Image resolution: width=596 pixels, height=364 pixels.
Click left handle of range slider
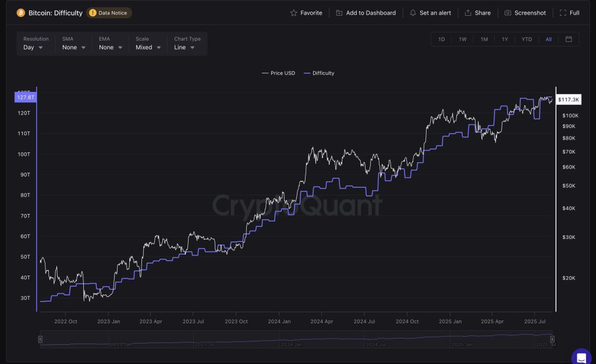[40, 339]
